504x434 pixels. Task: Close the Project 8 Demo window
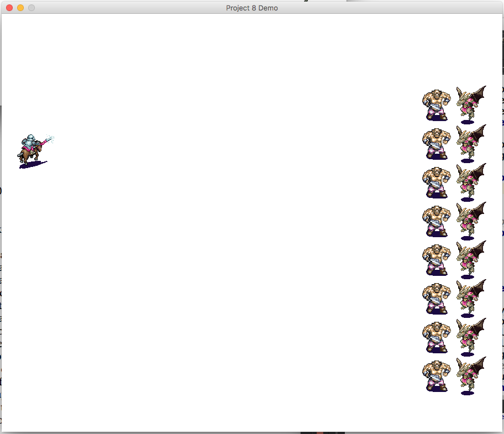click(x=9, y=8)
